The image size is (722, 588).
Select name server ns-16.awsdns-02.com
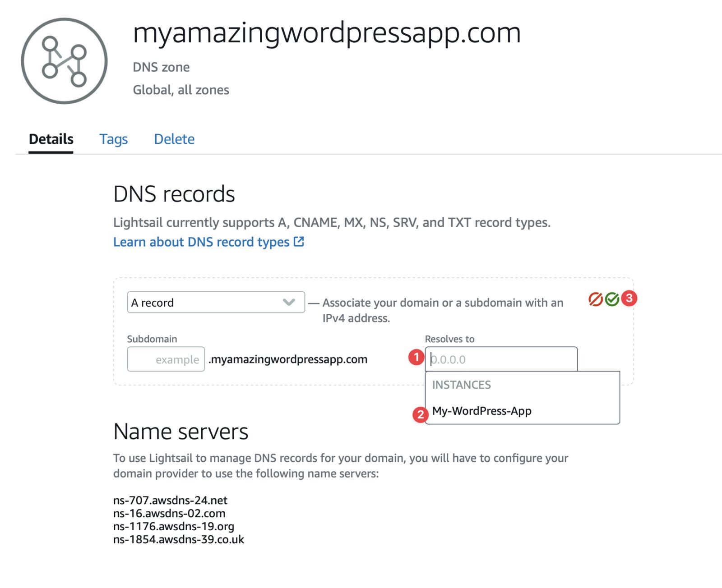(169, 513)
